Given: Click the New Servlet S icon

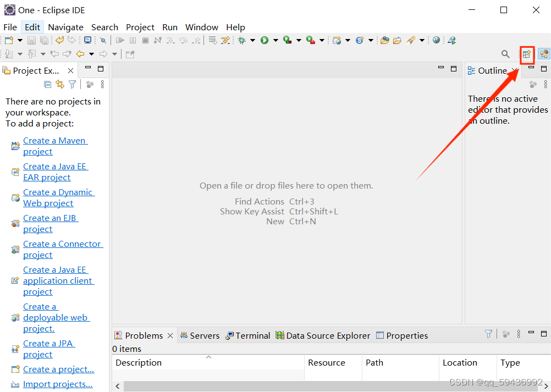Looking at the screenshot, I should 360,40.
